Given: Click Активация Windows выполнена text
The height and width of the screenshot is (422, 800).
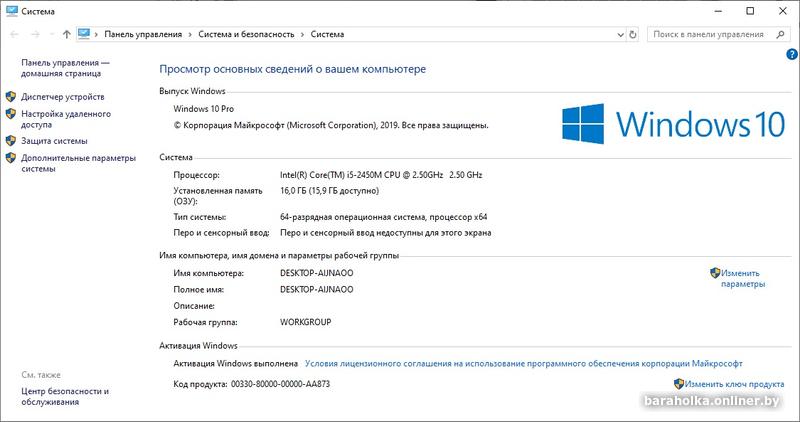Looking at the screenshot, I should pos(236,363).
